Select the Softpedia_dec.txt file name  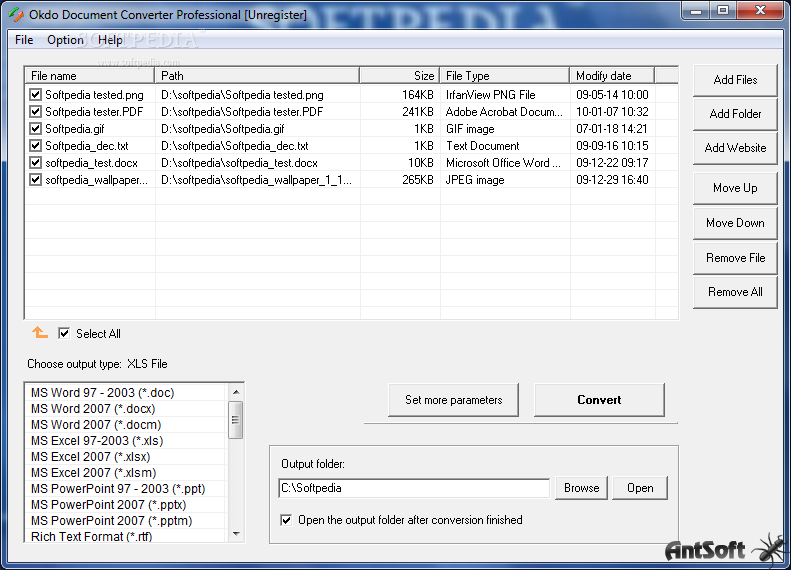(x=87, y=146)
